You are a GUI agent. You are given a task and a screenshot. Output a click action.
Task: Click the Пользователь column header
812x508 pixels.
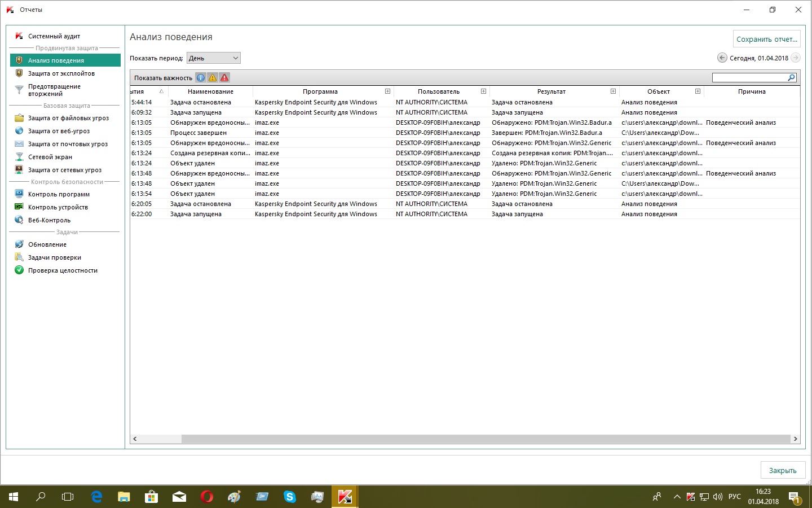[x=438, y=91]
